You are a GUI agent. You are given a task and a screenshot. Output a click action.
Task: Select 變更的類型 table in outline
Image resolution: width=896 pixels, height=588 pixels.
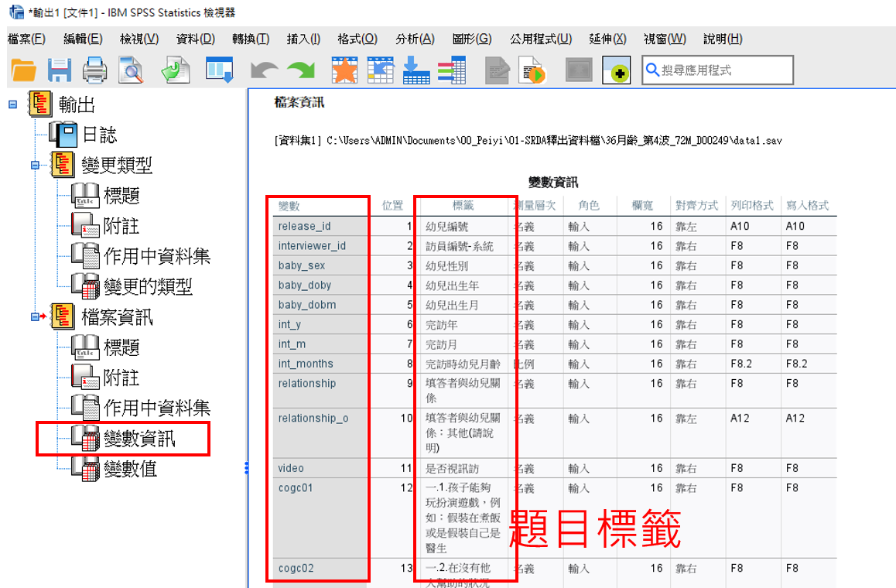(x=147, y=286)
